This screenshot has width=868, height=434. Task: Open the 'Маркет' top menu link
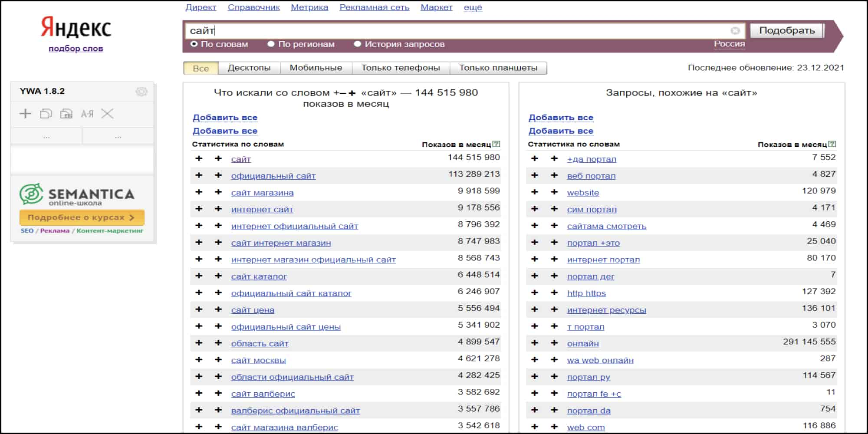[x=437, y=7]
